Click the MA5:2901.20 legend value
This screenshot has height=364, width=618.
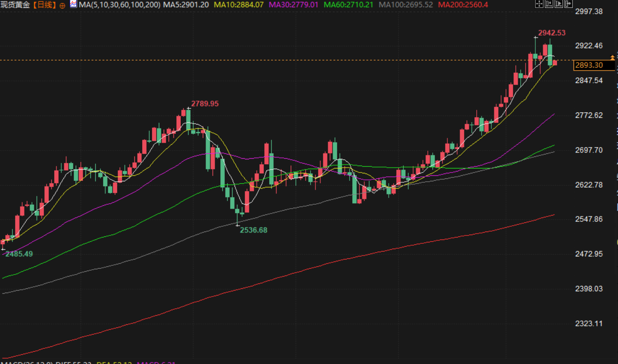(x=186, y=5)
